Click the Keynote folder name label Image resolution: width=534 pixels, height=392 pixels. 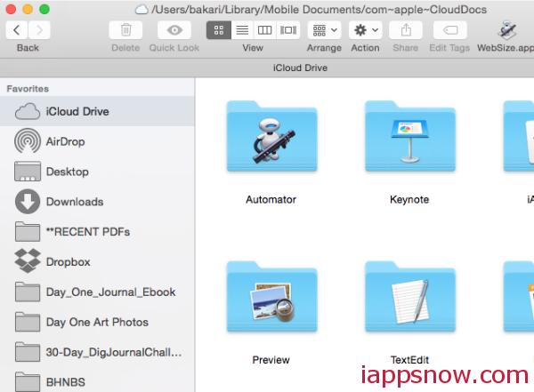409,199
